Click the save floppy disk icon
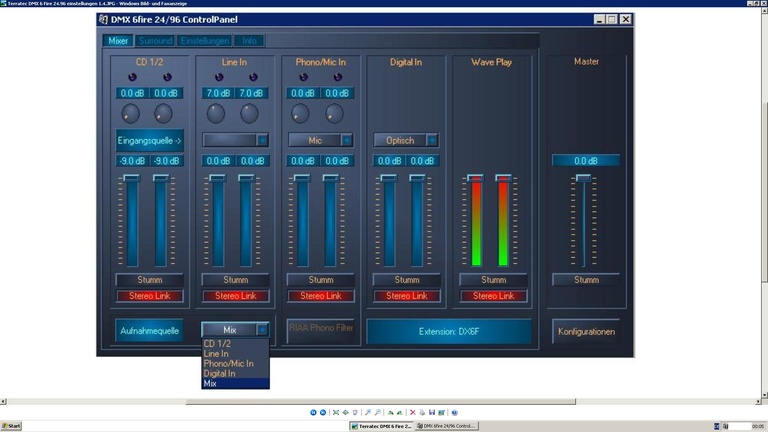768x432 pixels. pos(431,412)
